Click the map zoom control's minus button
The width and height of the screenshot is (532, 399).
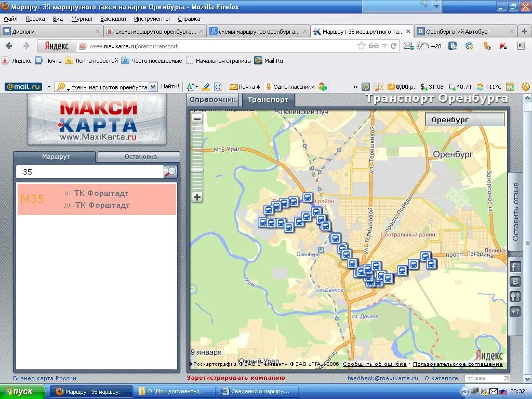(197, 119)
